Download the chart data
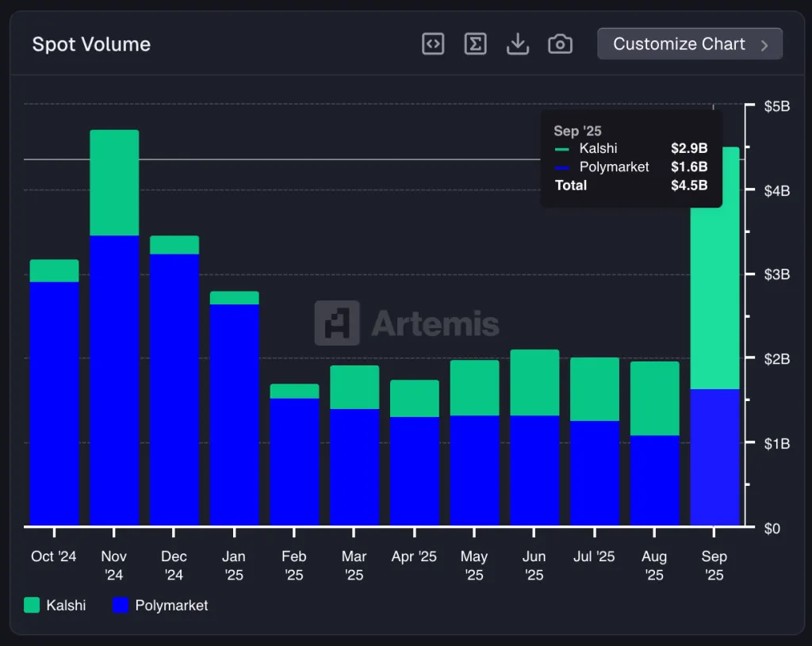Screen dimensions: 812x646 517,44
